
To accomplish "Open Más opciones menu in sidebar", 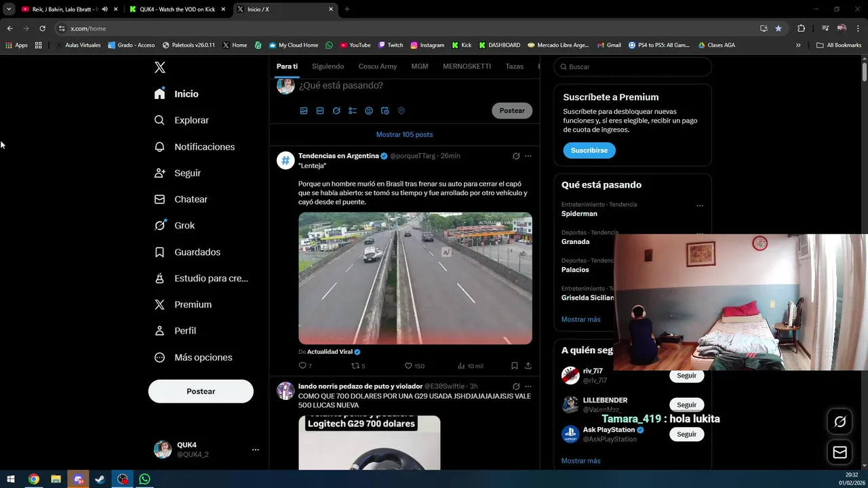I will [x=194, y=357].
